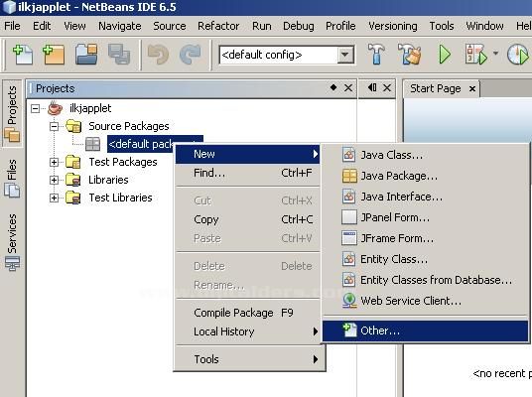Click the Clean and Build icon
532x397 pixels.
pos(410,55)
